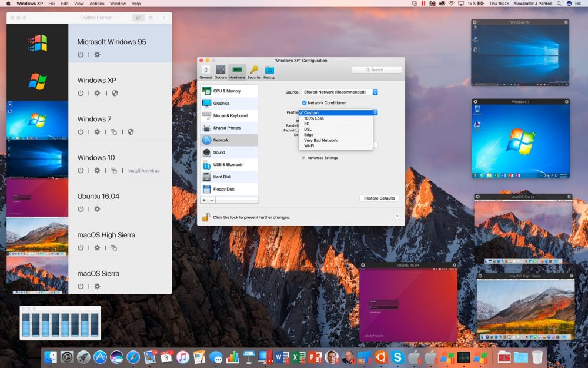
Task: Click the macOS High Sierra preview window
Action: pyautogui.click(x=525, y=306)
